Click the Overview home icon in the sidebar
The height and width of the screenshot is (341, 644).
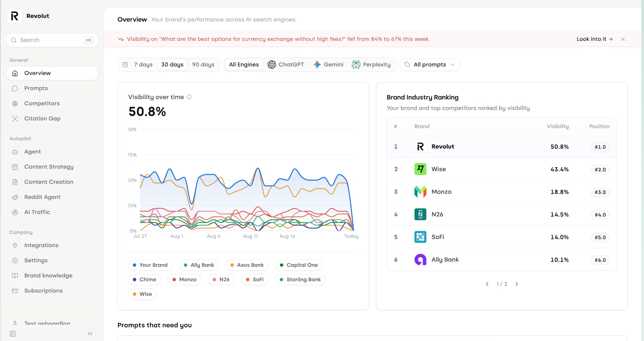(15, 73)
